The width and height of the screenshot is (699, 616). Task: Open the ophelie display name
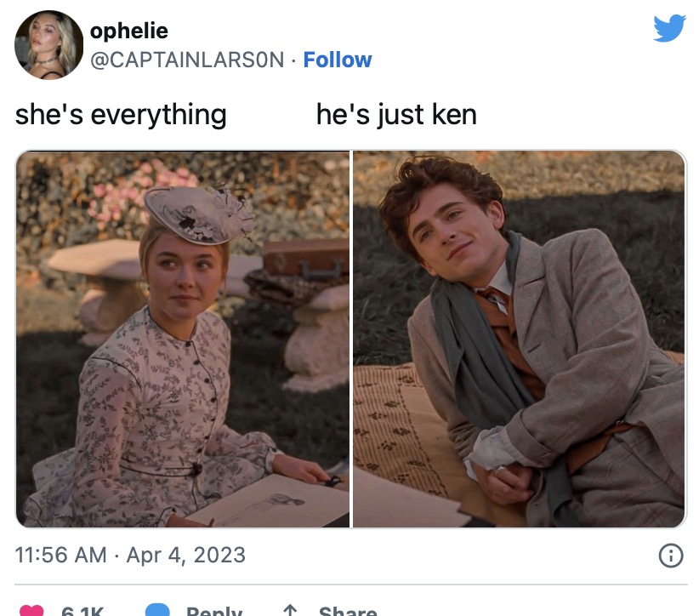click(x=129, y=31)
